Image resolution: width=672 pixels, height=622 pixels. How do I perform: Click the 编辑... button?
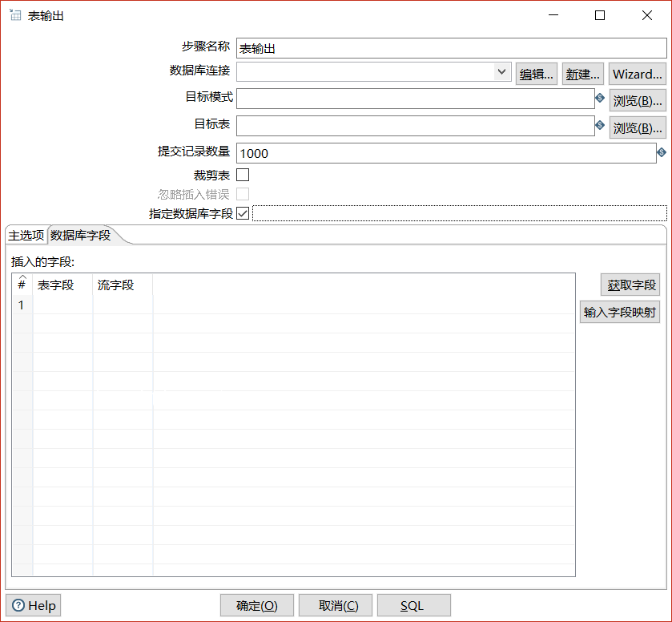coord(536,74)
